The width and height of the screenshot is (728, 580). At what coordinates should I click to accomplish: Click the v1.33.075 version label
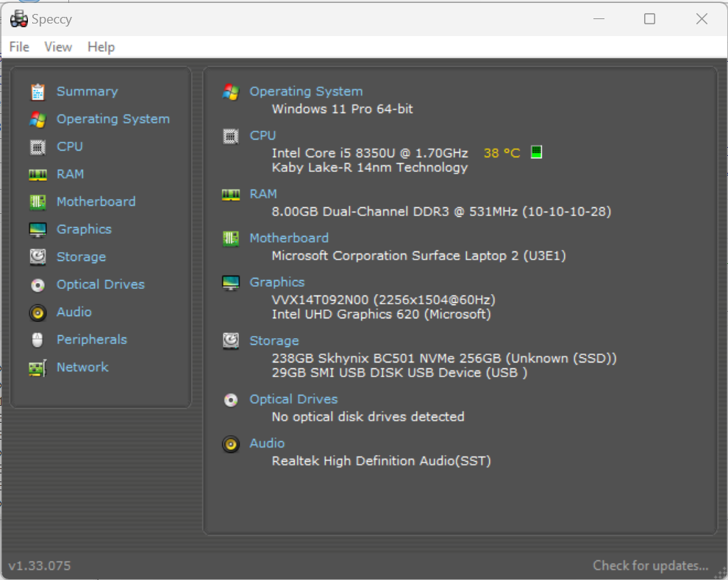40,566
